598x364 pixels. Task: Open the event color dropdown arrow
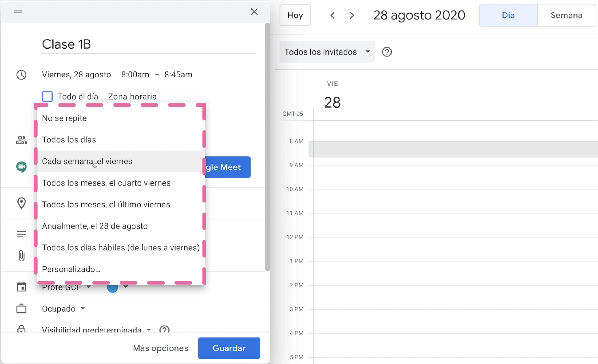tap(126, 287)
